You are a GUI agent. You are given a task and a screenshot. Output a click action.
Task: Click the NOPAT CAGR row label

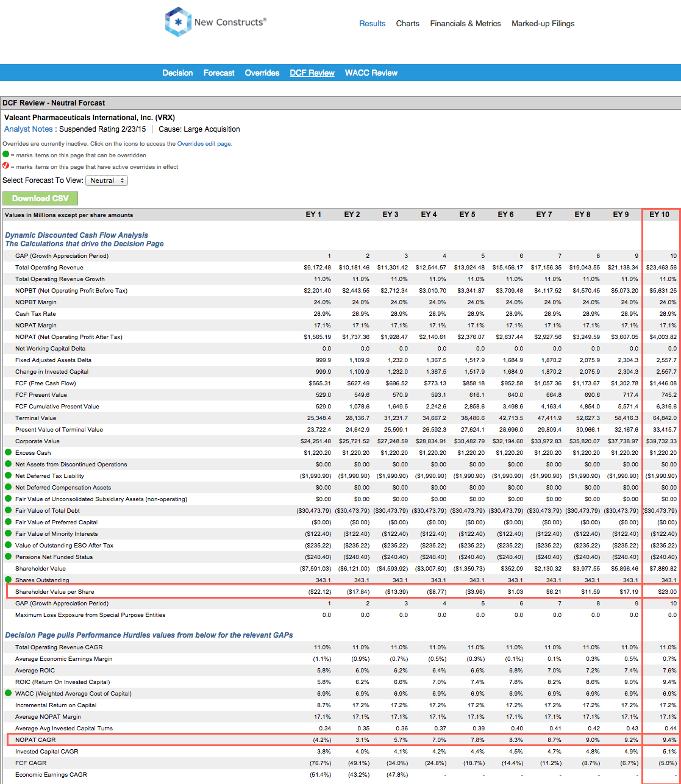point(35,739)
